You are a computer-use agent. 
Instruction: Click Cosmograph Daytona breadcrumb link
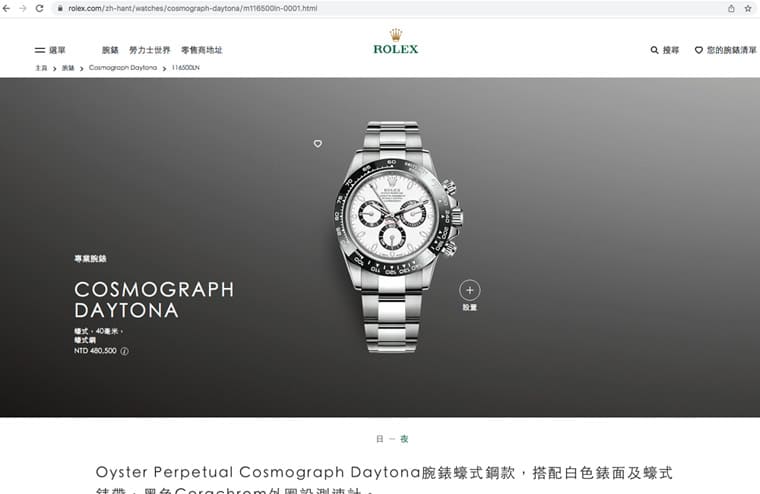(123, 68)
